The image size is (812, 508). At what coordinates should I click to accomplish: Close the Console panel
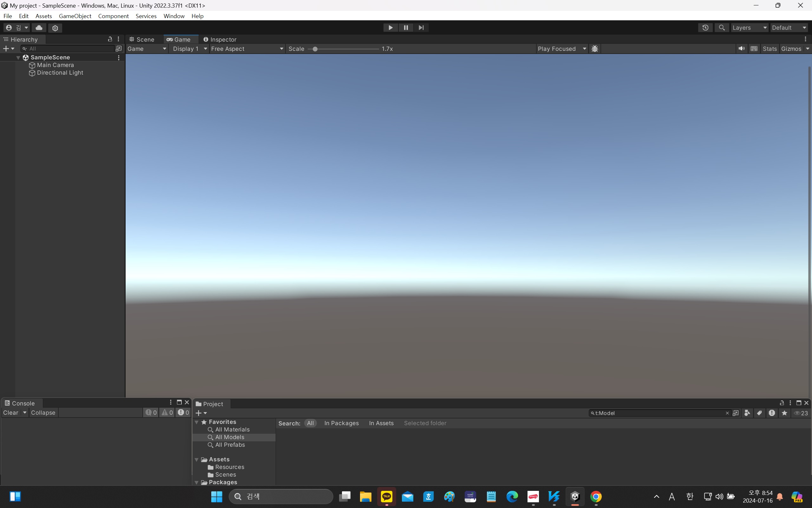[187, 403]
